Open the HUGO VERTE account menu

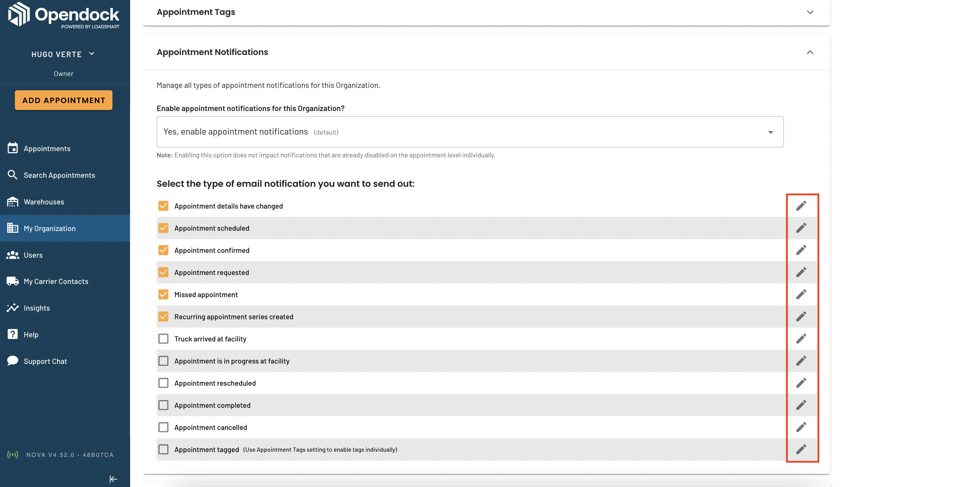[x=63, y=54]
